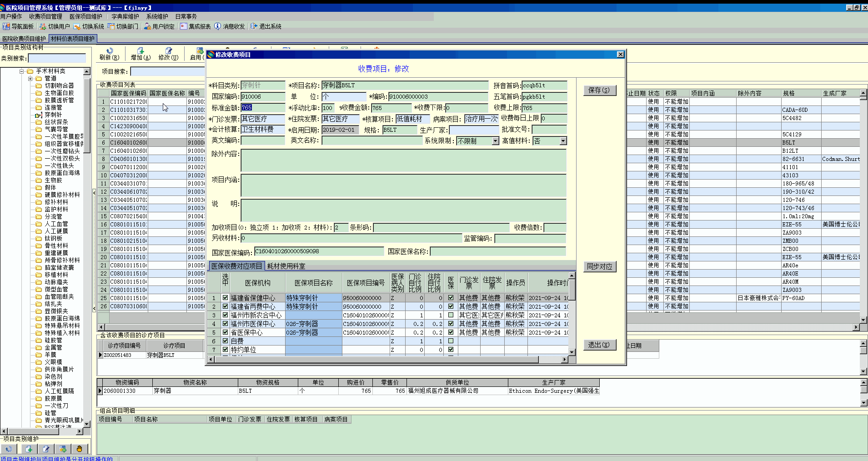The height and width of the screenshot is (461, 868).
Task: Click the 切换系统 switch system icon
Action: coord(77,26)
